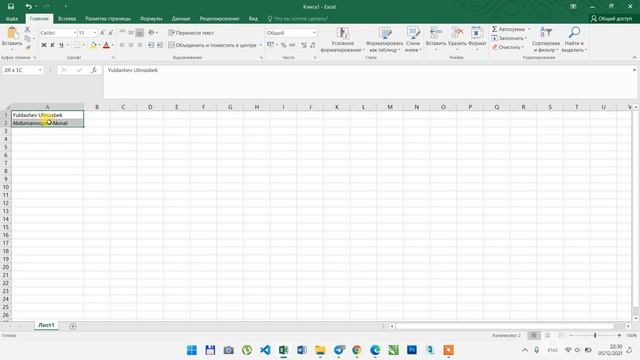This screenshot has width=640, height=360.
Task: Align text to bottom
Action: 140,33
